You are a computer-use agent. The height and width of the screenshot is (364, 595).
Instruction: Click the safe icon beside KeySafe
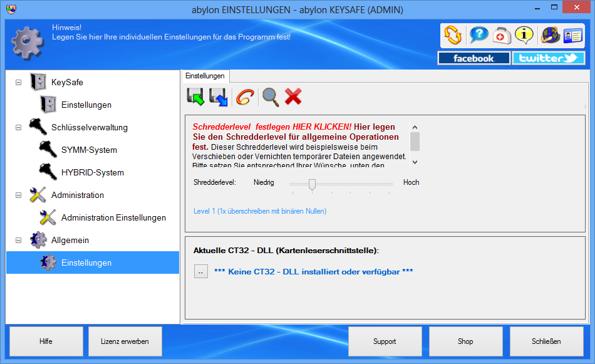point(38,82)
